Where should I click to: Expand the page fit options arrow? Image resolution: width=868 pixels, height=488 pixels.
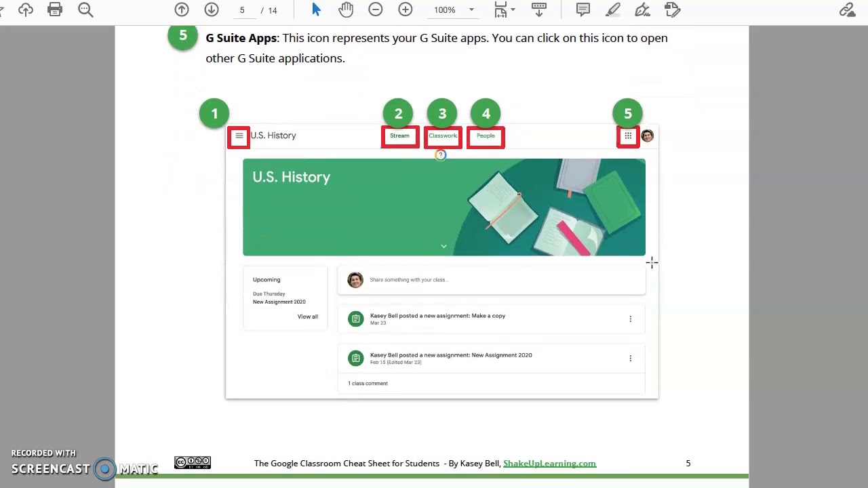(513, 9)
